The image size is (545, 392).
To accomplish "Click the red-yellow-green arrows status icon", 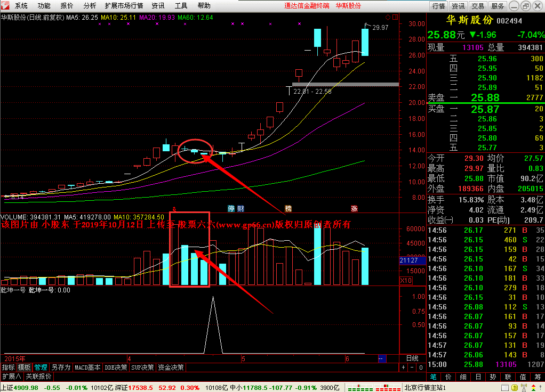I will click(533, 388).
